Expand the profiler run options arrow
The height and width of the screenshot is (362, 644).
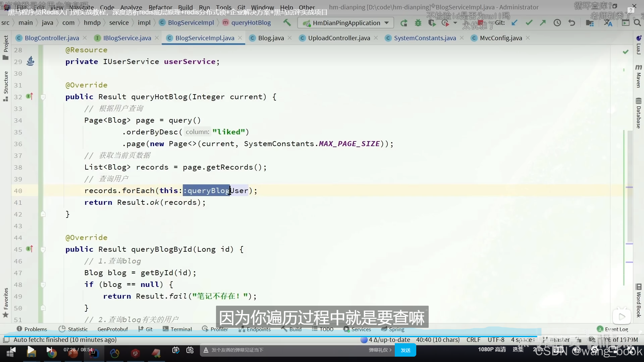click(x=455, y=23)
